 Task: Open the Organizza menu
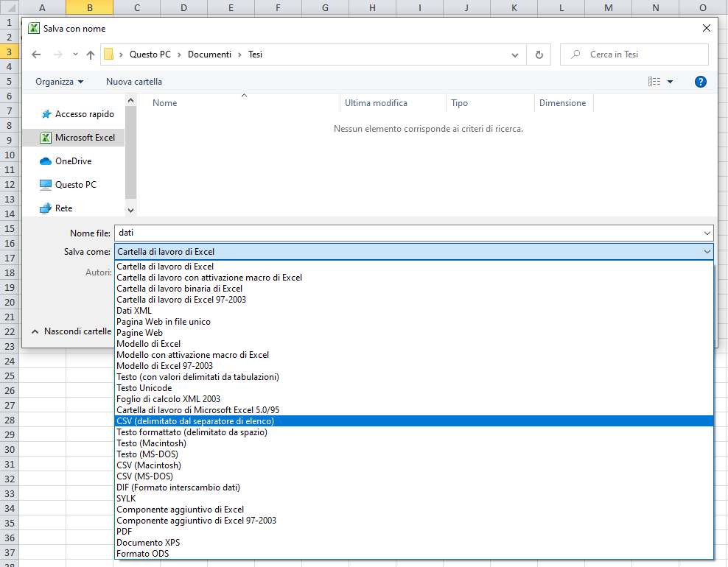click(60, 82)
